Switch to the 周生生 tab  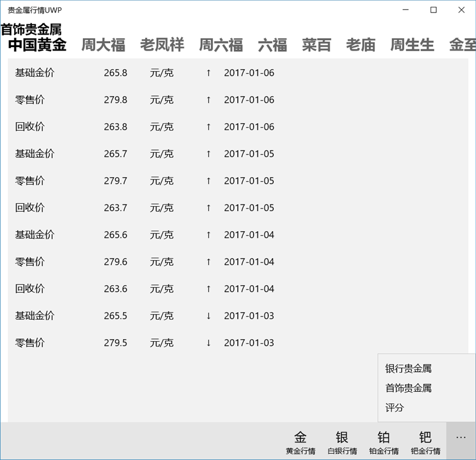tap(412, 45)
